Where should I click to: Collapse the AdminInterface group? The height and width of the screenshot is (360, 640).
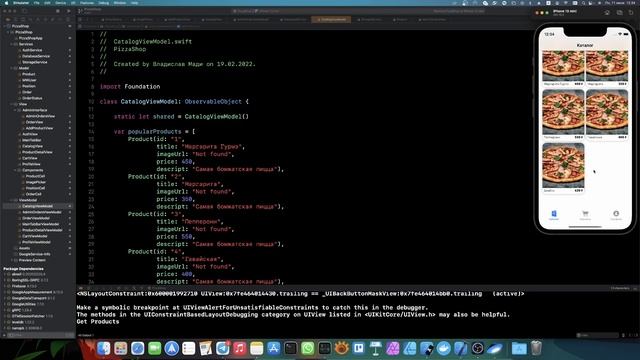(16, 110)
